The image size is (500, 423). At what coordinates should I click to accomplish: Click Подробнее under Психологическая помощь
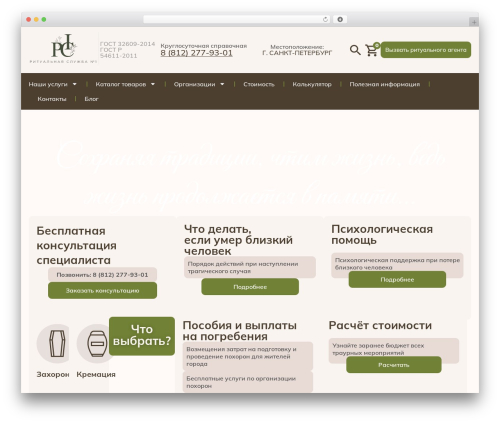coord(397,280)
